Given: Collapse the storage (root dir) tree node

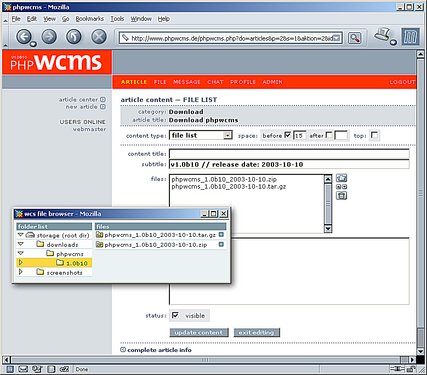Looking at the screenshot, I should pos(21,235).
